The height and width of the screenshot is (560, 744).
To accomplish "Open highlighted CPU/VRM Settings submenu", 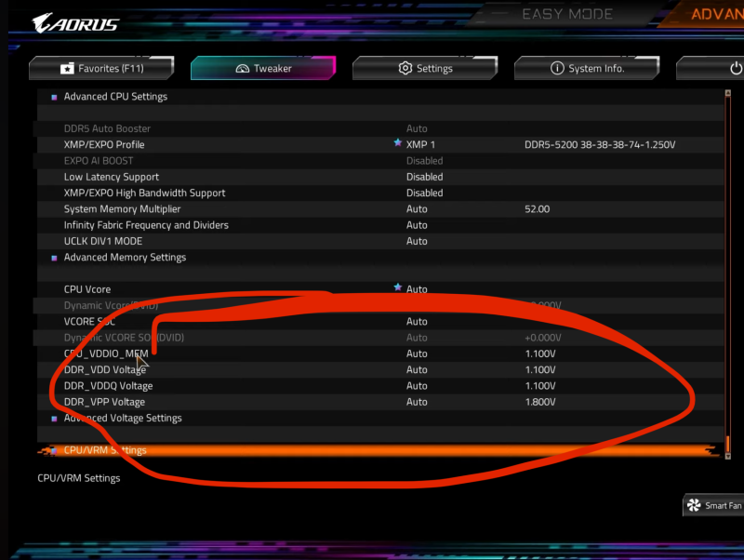I will click(x=379, y=450).
